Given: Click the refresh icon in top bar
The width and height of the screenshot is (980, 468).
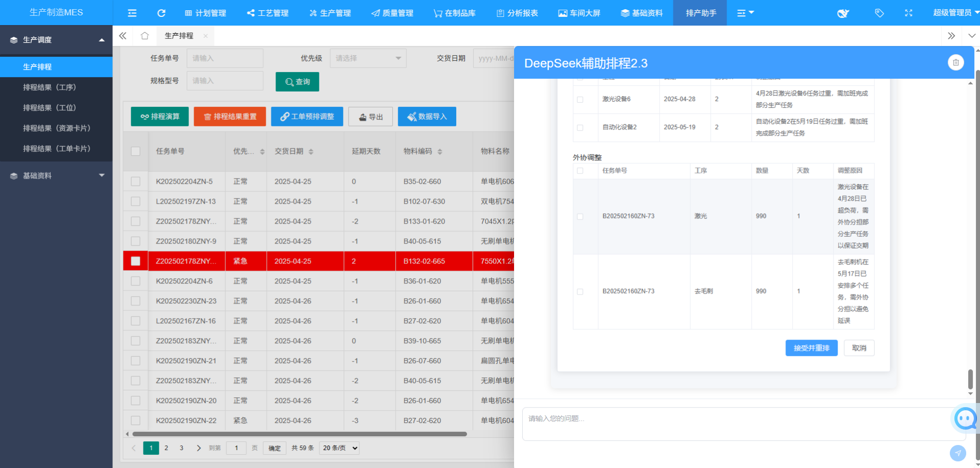Looking at the screenshot, I should [161, 13].
